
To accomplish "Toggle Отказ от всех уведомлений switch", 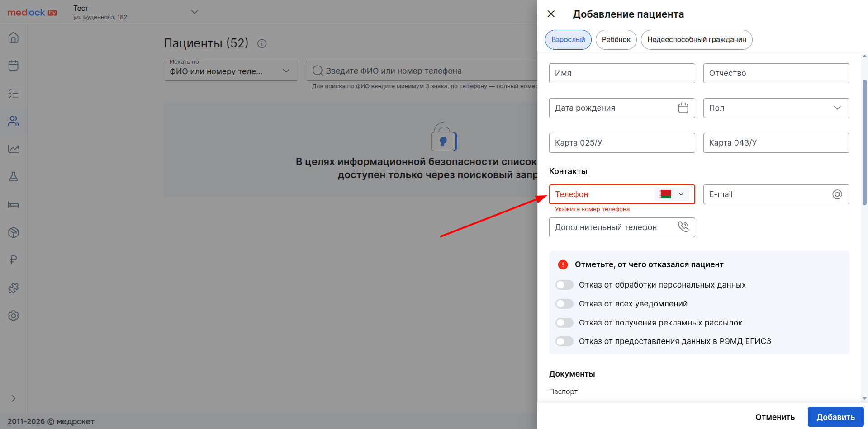I will (564, 304).
